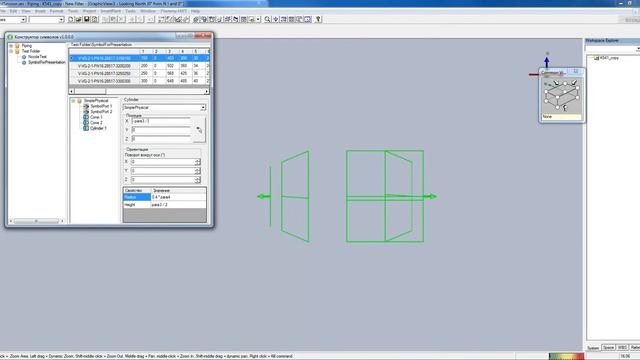Image resolution: width=640 pixels, height=360 pixels.
Task: Select table row with first value 250
Action: point(139,73)
